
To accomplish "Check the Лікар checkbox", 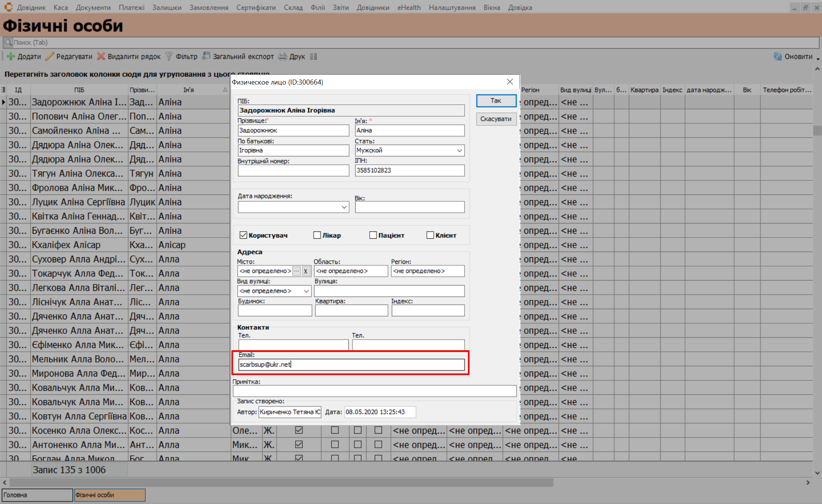I will pos(317,235).
